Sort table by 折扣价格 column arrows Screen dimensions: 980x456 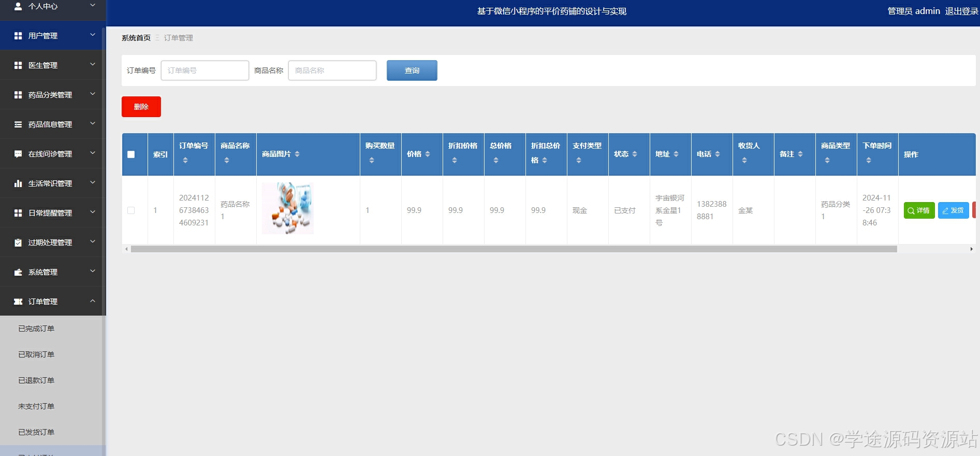(455, 161)
